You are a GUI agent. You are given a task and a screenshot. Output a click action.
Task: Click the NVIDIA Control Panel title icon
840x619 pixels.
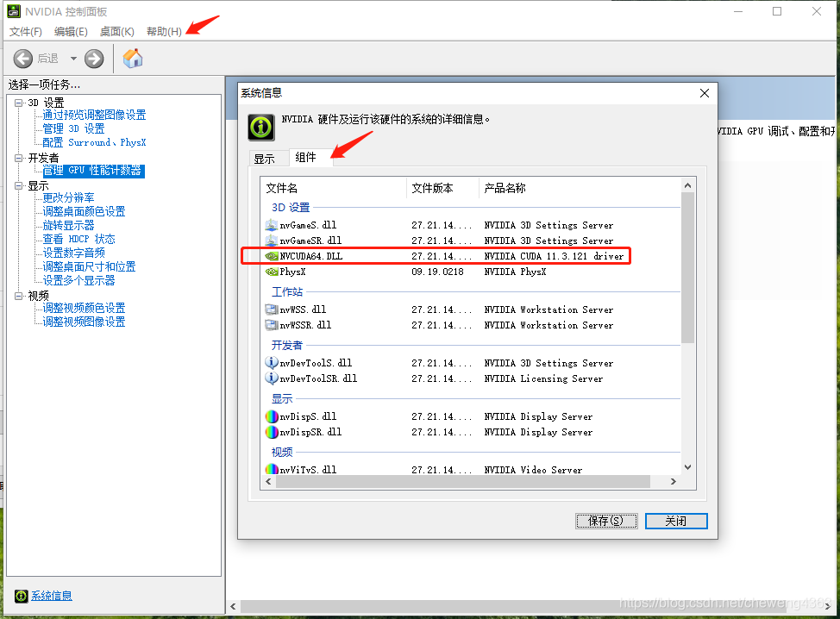tap(14, 10)
